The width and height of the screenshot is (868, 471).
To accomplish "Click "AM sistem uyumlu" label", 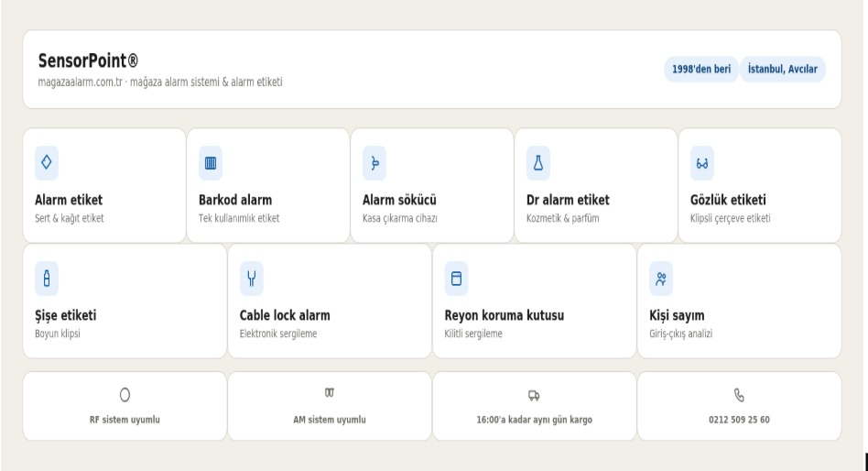I will (330, 420).
